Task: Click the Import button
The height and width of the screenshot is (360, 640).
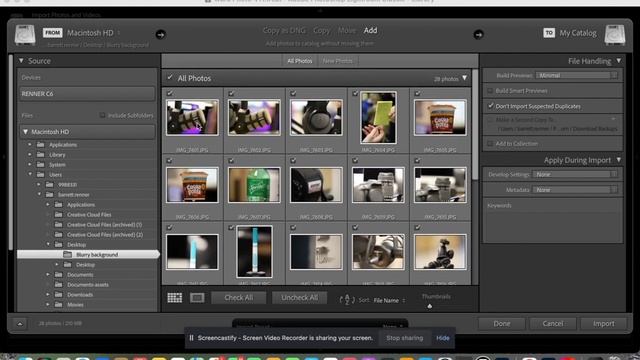Action: tap(603, 324)
